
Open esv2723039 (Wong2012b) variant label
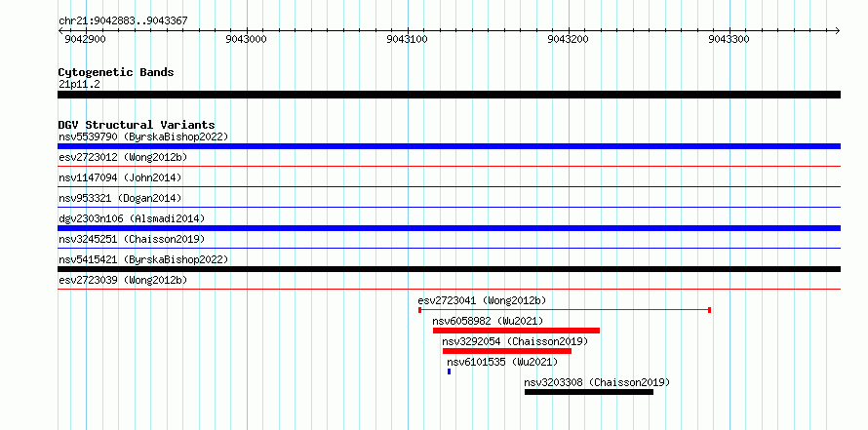pos(123,280)
